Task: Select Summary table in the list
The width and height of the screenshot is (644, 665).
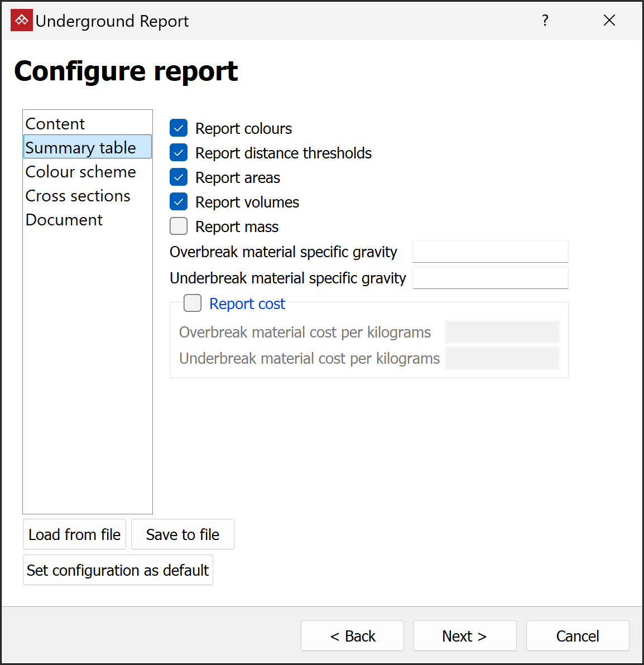Action: point(81,148)
